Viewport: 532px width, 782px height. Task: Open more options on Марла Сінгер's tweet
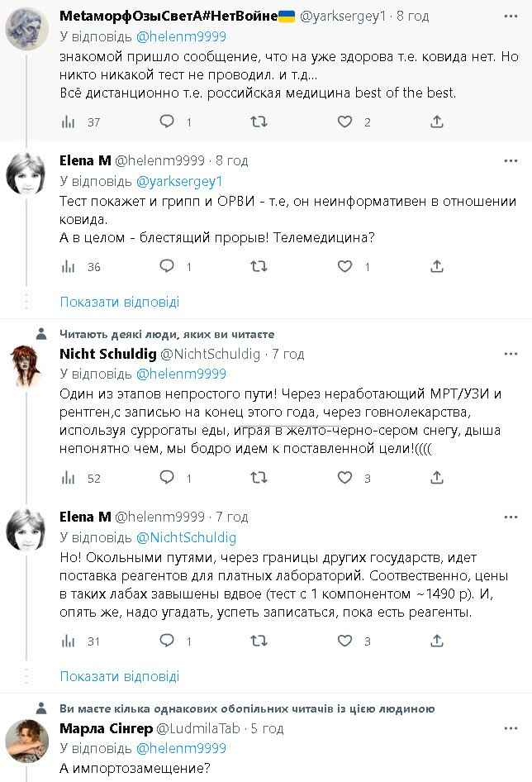[511, 728]
